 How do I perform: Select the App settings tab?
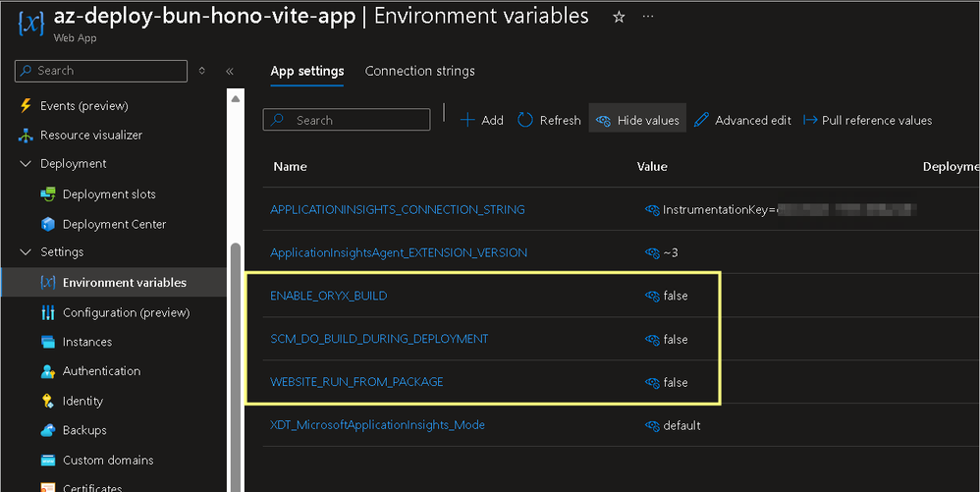[307, 71]
